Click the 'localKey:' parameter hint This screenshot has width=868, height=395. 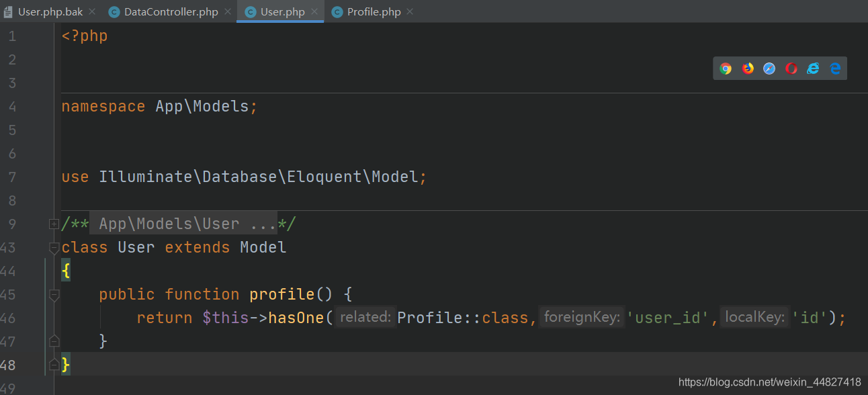click(754, 317)
